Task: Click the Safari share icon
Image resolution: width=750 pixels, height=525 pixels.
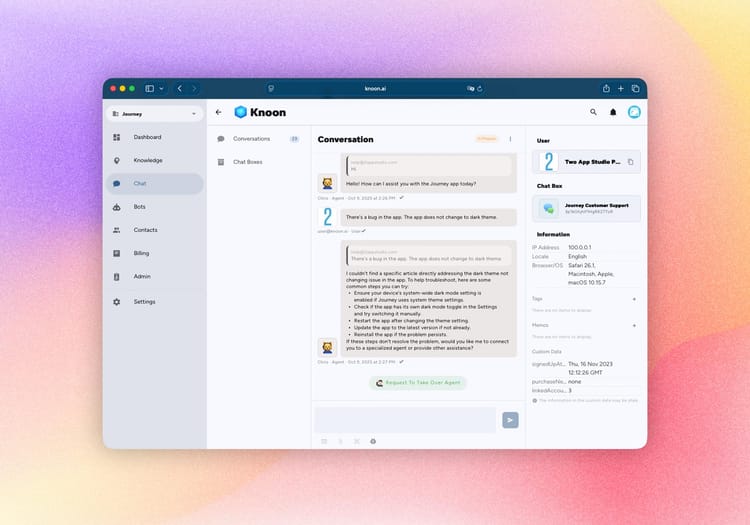Action: (605, 88)
